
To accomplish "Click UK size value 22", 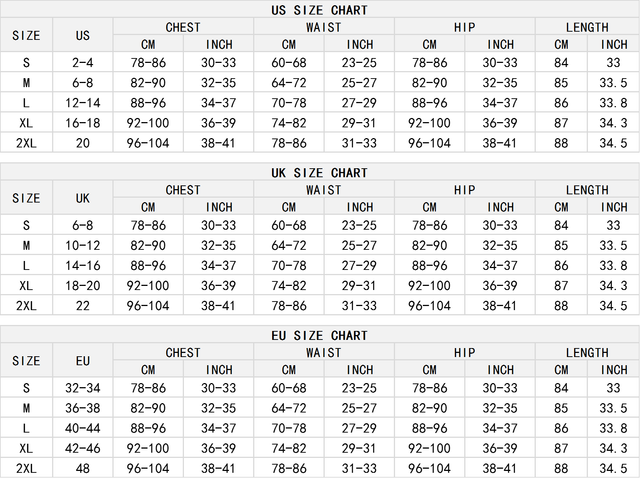I will [83, 305].
